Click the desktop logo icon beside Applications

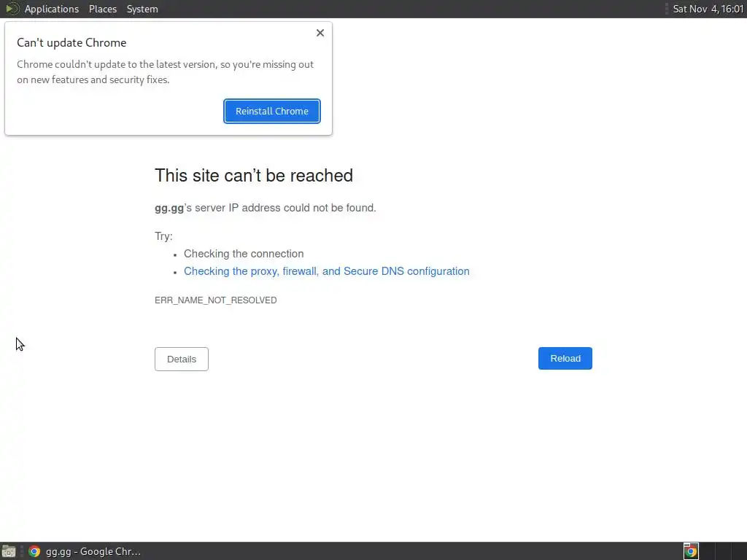click(x=12, y=9)
